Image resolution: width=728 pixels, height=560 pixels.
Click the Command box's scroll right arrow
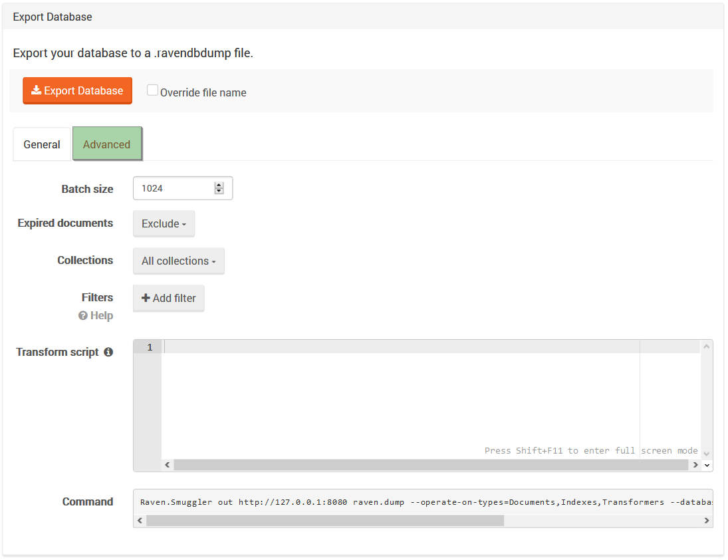click(x=706, y=521)
